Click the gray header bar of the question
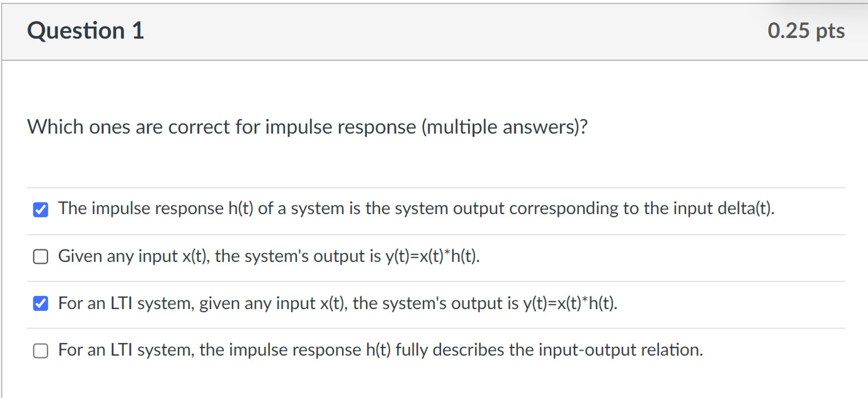 pyautogui.click(x=433, y=31)
